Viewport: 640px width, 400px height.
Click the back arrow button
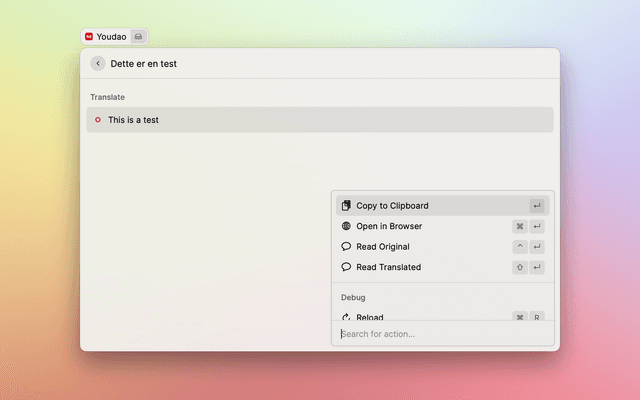[98, 63]
